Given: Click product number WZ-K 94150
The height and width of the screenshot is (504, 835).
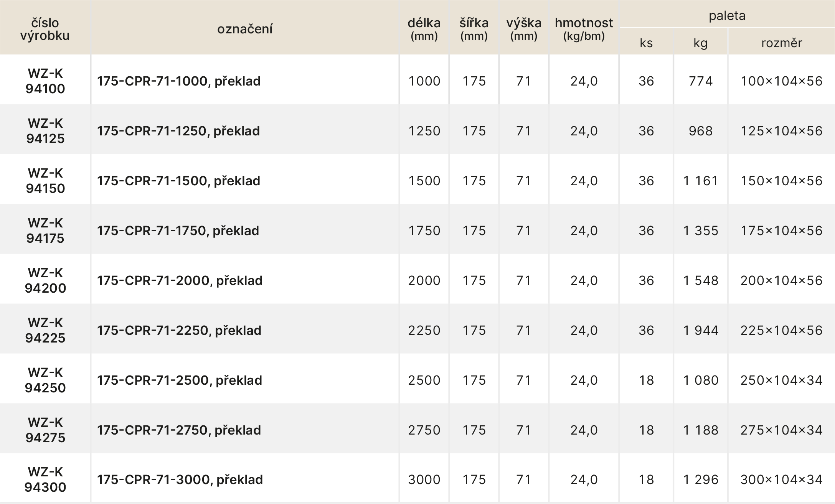Looking at the screenshot, I should coord(45,181).
